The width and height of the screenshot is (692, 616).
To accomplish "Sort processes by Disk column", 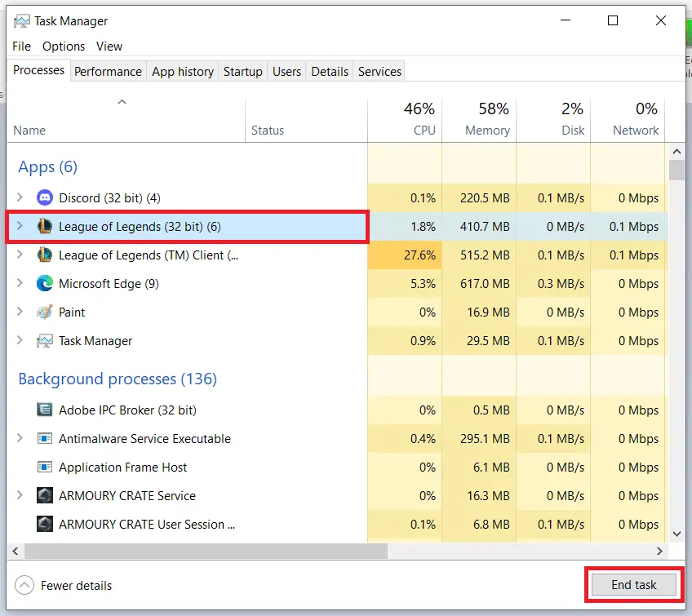I will click(553, 120).
